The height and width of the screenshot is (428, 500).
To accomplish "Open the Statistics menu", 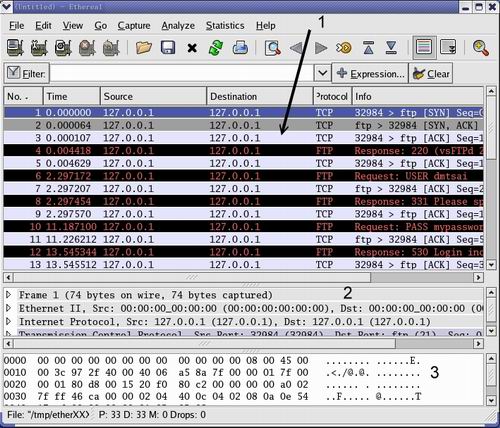I will pyautogui.click(x=225, y=26).
